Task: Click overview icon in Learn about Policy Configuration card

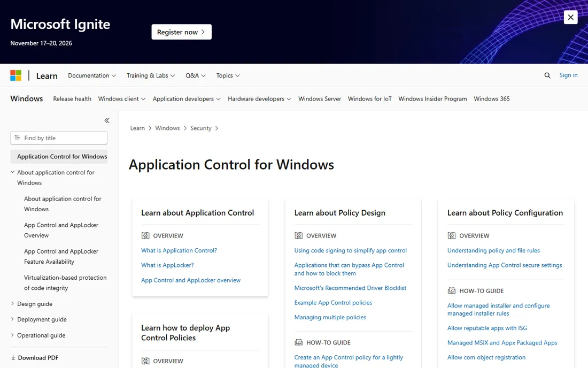Action: pyautogui.click(x=452, y=235)
